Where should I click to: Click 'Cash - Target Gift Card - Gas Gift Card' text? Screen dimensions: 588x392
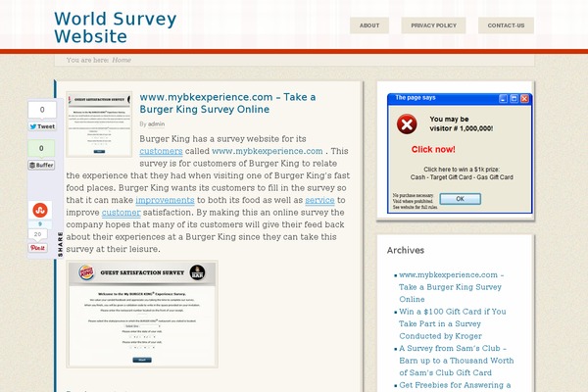click(462, 177)
